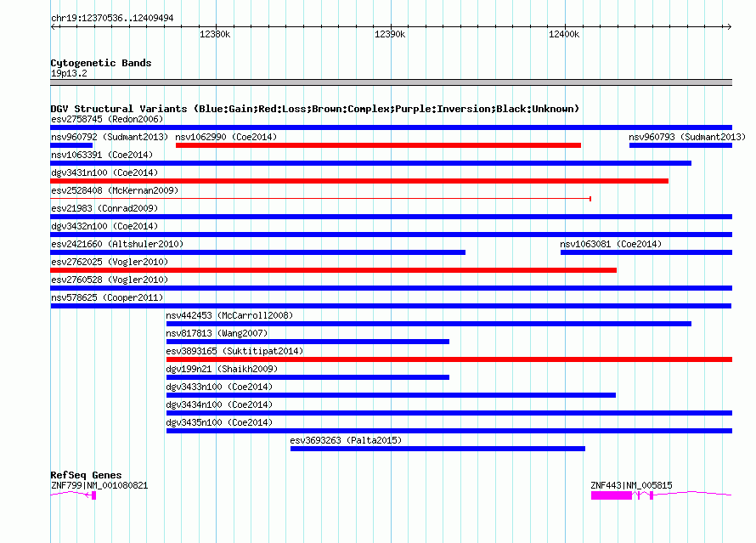Click the nsv817813 (Wang2007) label
756x543 pixels.
point(217,333)
